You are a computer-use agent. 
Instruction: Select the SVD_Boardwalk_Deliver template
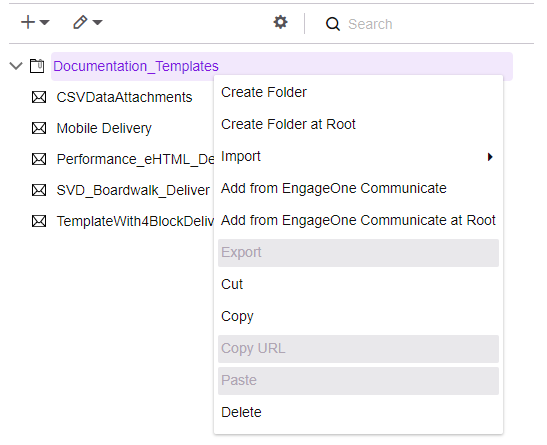[133, 190]
